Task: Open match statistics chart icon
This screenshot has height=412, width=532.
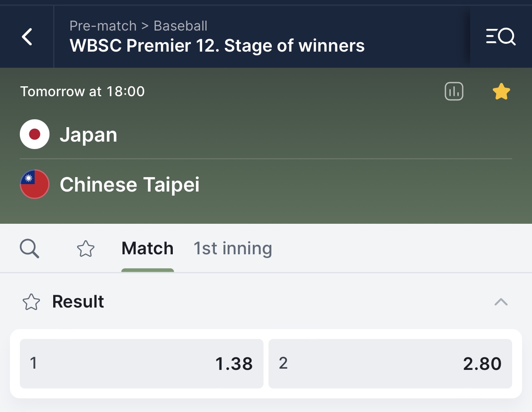Action: (454, 91)
